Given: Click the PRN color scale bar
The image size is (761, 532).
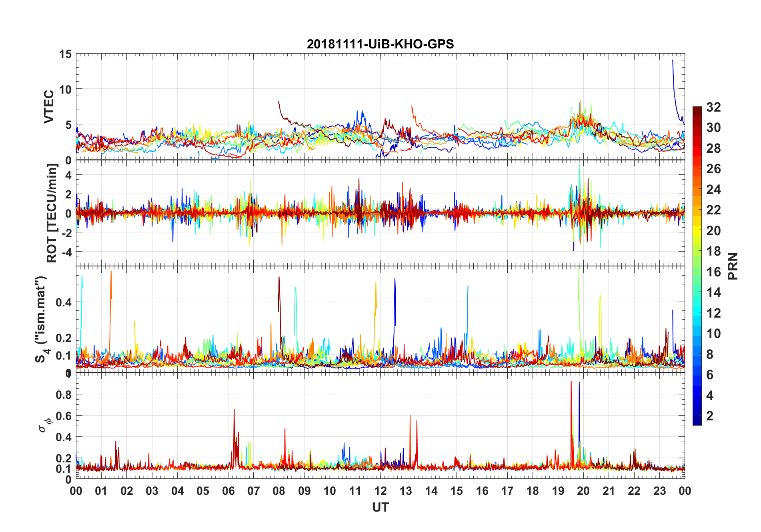Looking at the screenshot, I should click(x=697, y=266).
